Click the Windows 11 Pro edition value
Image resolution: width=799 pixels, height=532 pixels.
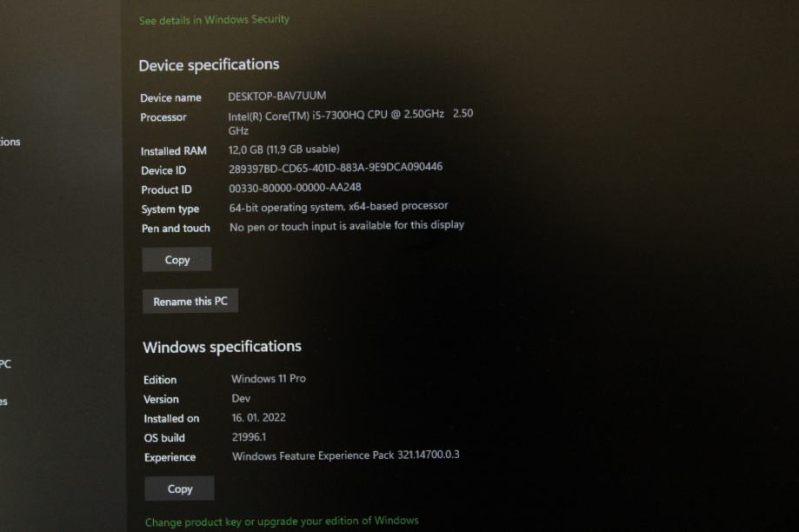tap(268, 379)
